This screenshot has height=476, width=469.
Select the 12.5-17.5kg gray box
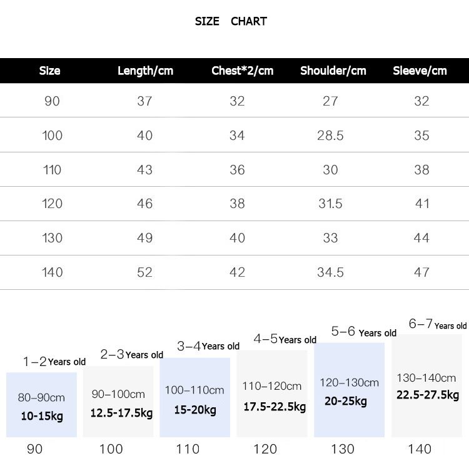click(118, 402)
